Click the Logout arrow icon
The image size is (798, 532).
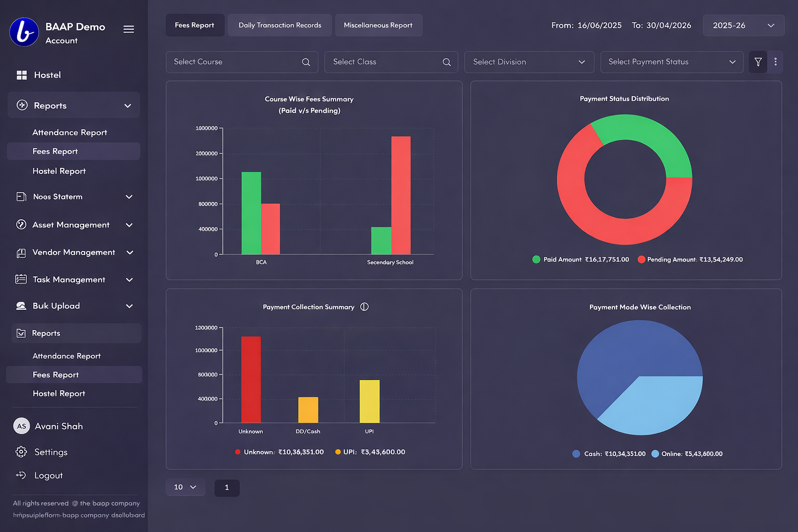(21, 475)
